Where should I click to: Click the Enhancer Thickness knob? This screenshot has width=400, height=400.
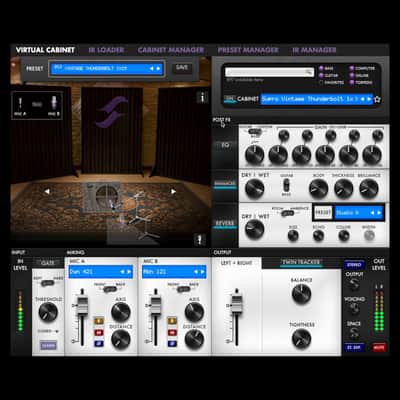(343, 188)
